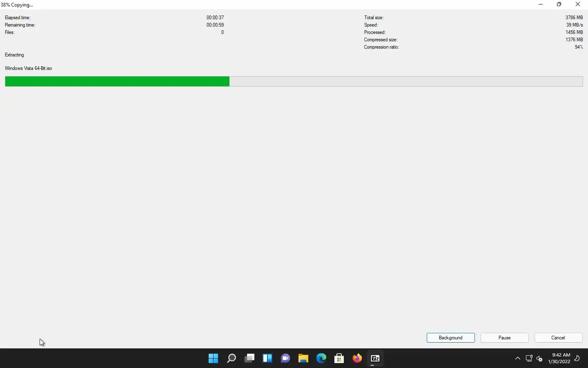588x368 pixels.
Task: Click the Total size value 3786 MB
Action: pos(574,18)
